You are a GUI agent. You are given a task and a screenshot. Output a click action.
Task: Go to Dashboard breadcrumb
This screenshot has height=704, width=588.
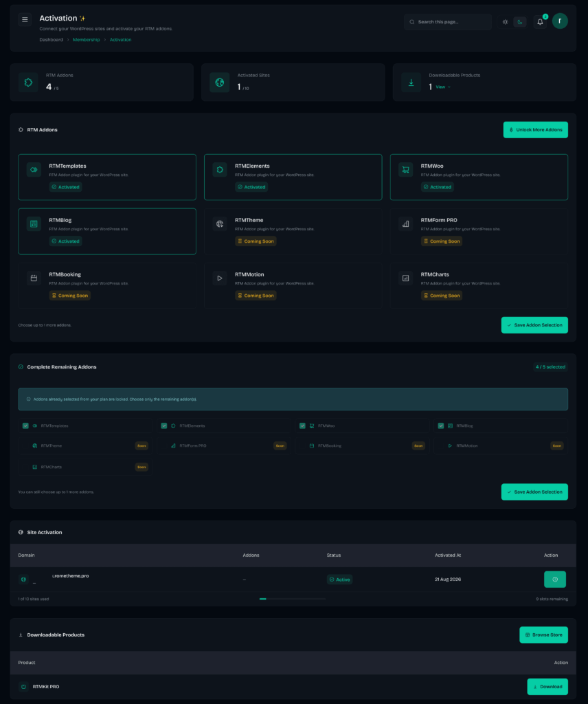tap(51, 39)
